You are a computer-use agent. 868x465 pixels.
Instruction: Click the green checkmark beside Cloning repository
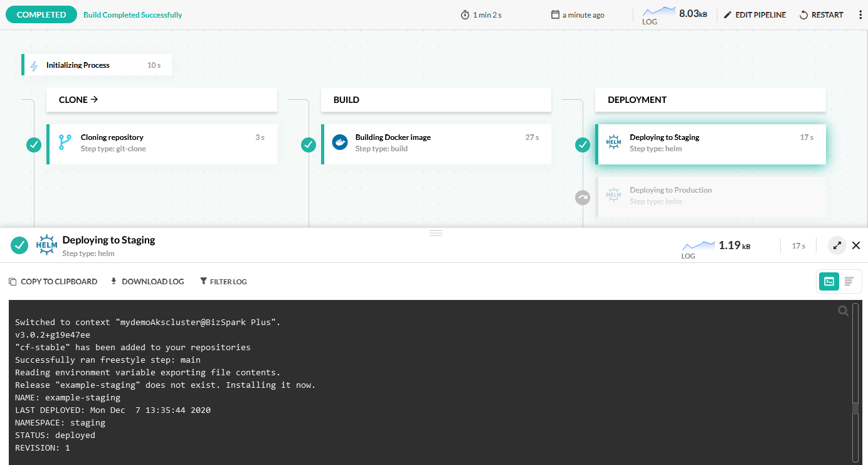click(34, 145)
